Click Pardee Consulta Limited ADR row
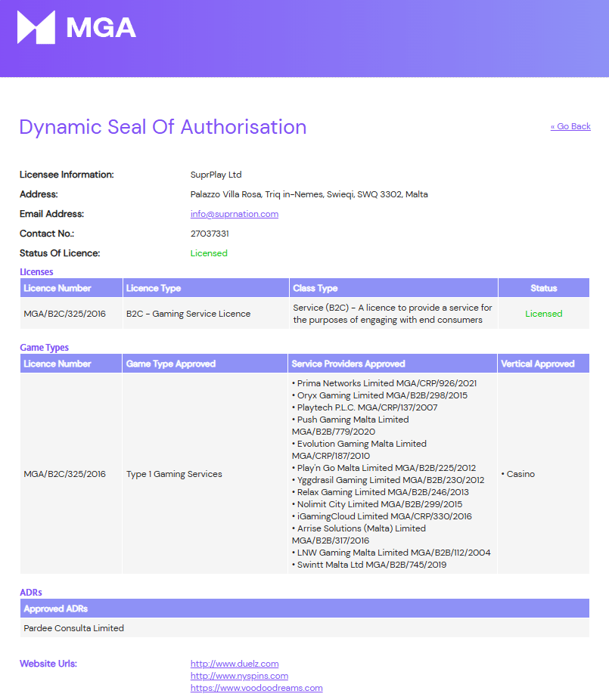The image size is (609, 700). point(305,628)
